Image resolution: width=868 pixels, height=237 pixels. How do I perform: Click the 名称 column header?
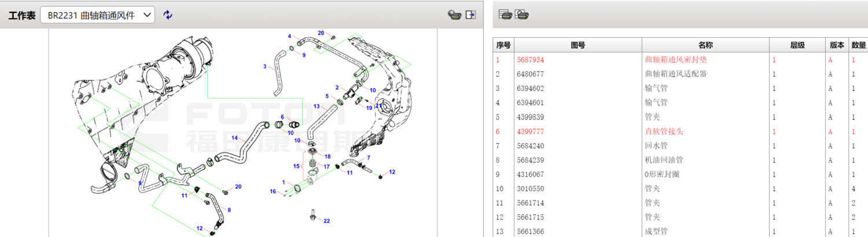click(x=705, y=45)
